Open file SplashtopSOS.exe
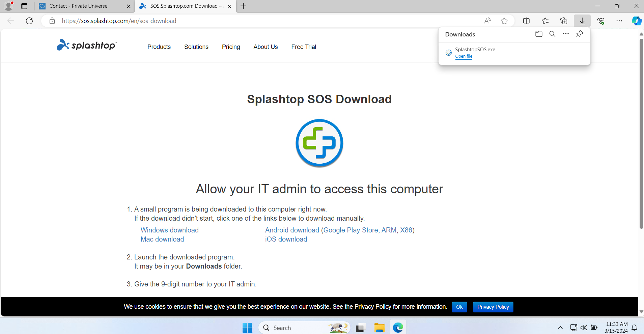 tap(464, 56)
